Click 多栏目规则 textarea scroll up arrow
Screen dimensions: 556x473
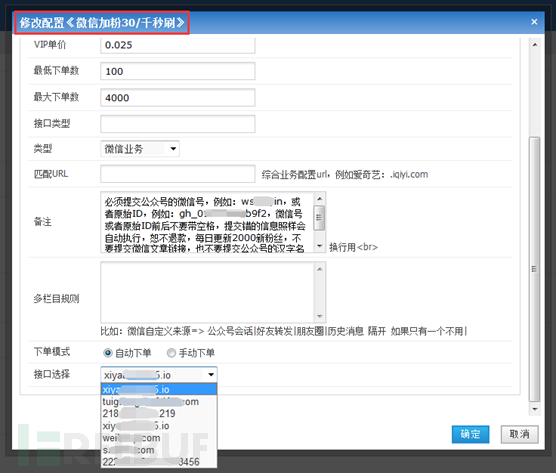click(x=319, y=269)
